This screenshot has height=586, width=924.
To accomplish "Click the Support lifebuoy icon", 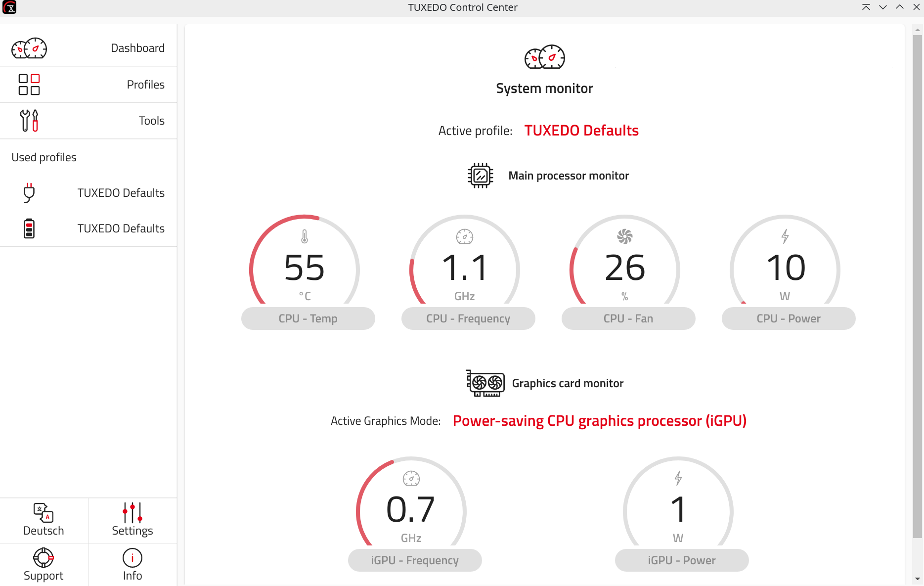I will point(44,558).
